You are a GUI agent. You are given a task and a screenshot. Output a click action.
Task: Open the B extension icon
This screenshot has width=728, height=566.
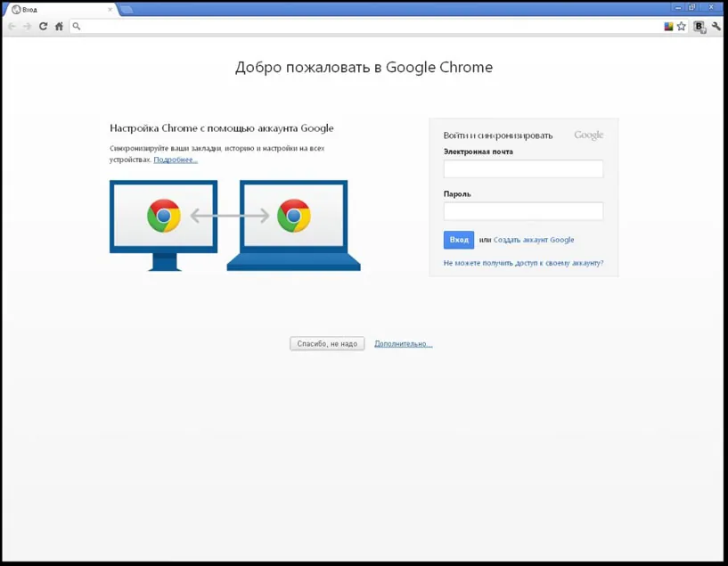(x=699, y=27)
